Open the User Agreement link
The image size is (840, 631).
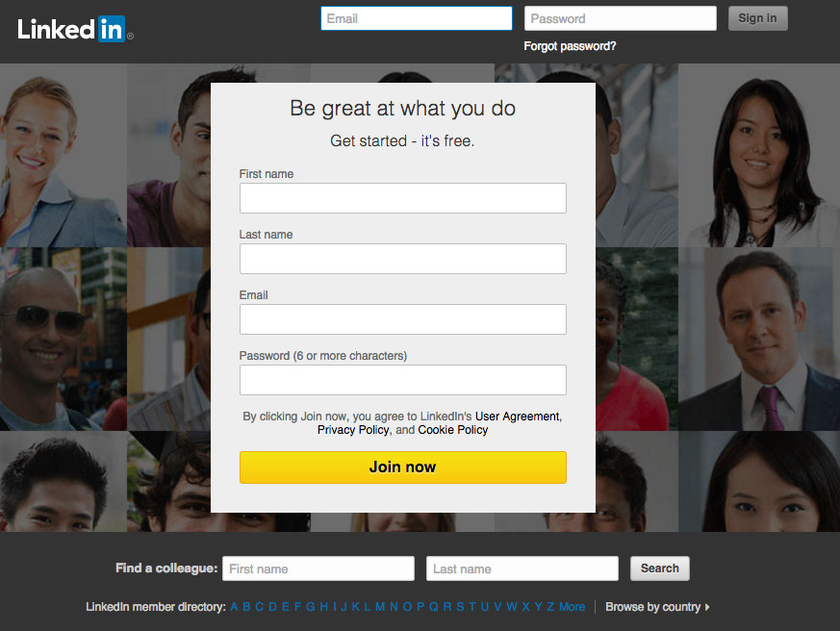(x=517, y=416)
